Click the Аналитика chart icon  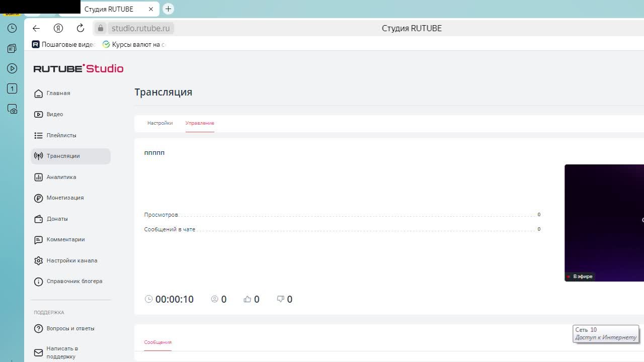38,177
